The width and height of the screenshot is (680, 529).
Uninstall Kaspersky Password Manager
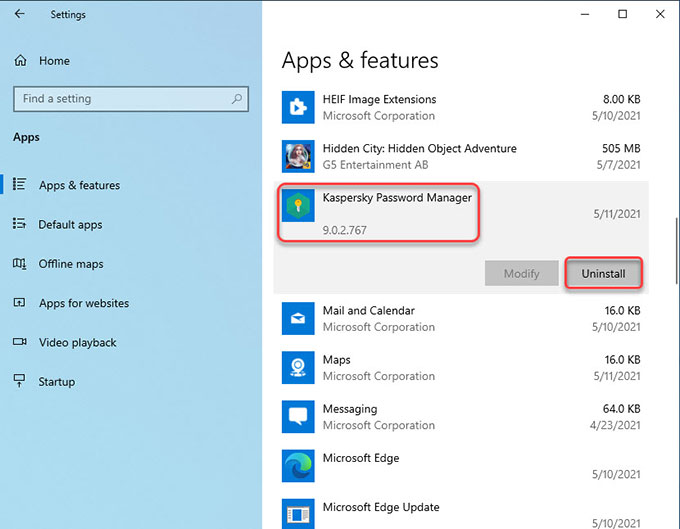603,273
